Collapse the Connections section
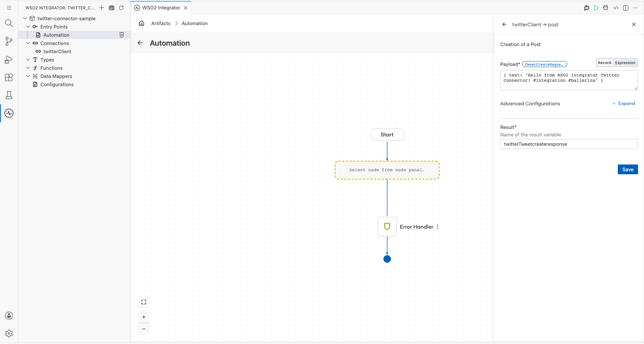 pyautogui.click(x=28, y=43)
